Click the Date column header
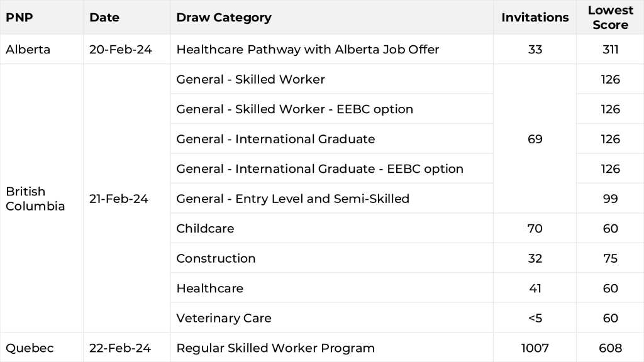The height and width of the screenshot is (362, 644). pos(104,18)
